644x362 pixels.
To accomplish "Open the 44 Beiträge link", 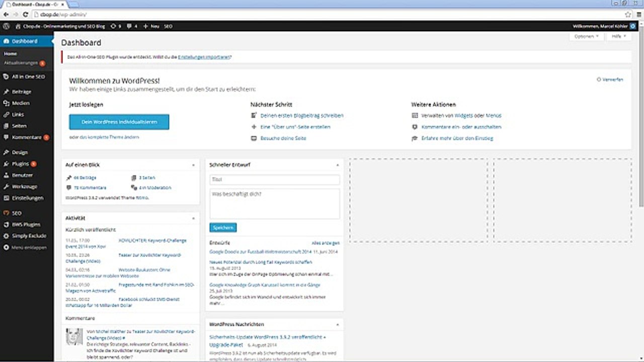I will tap(85, 178).
